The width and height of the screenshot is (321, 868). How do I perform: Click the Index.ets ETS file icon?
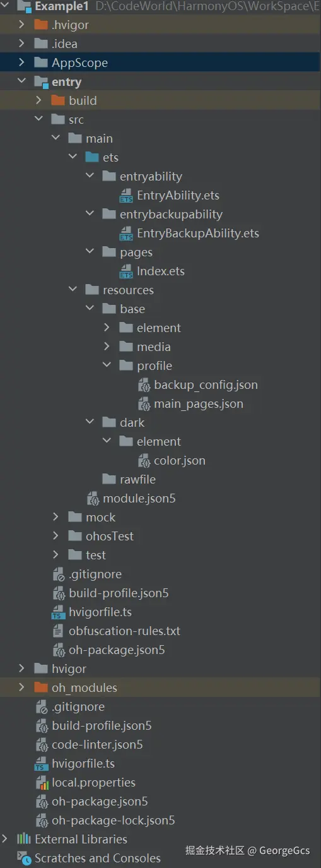pyautogui.click(x=126, y=271)
